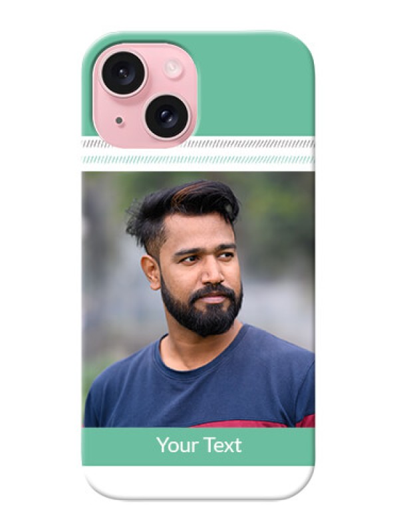Image resolution: width=399 pixels, height=532 pixels.
Task: Click the white bottom band of case
Action: 198,481
